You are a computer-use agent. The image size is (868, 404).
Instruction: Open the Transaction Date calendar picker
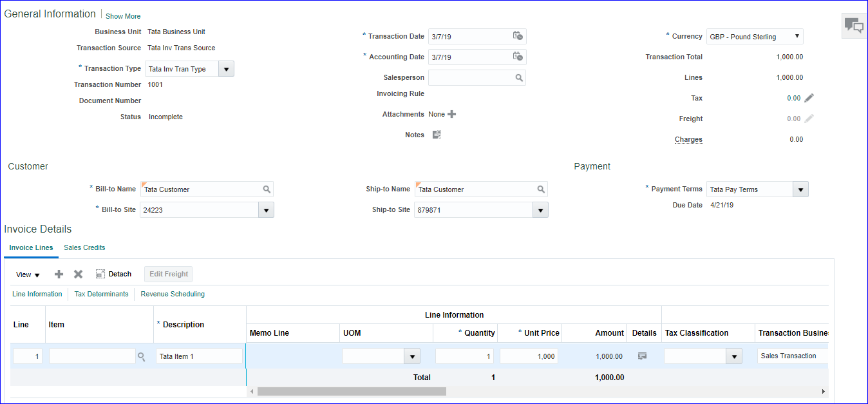point(518,36)
